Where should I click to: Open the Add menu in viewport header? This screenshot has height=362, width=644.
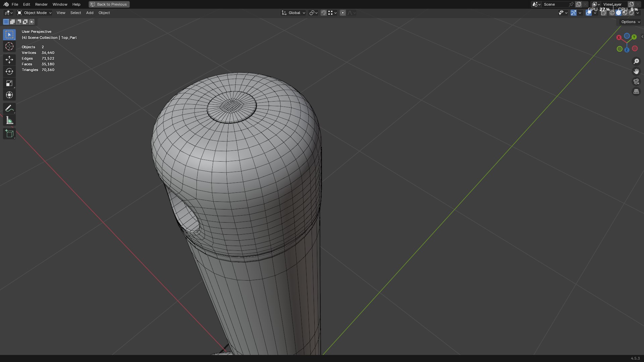[90, 13]
